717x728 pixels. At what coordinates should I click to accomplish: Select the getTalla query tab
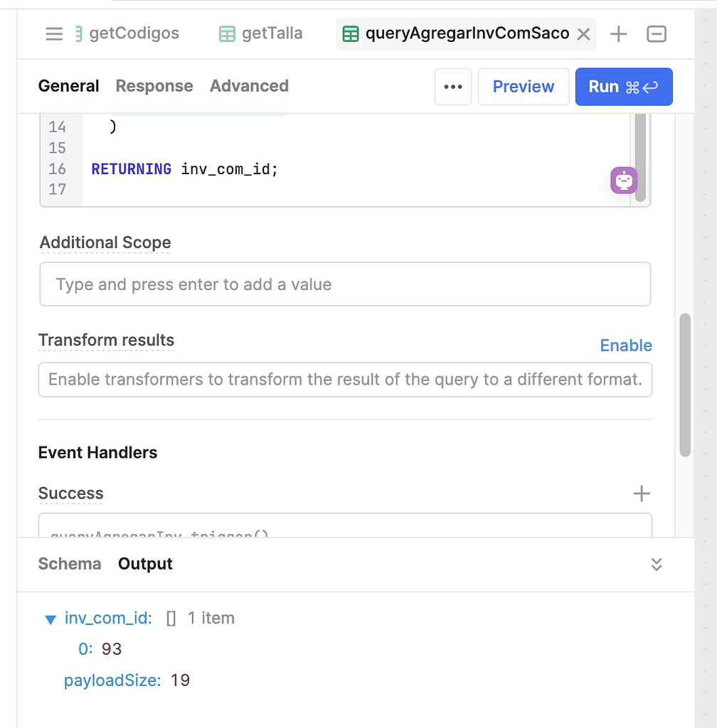pyautogui.click(x=260, y=33)
